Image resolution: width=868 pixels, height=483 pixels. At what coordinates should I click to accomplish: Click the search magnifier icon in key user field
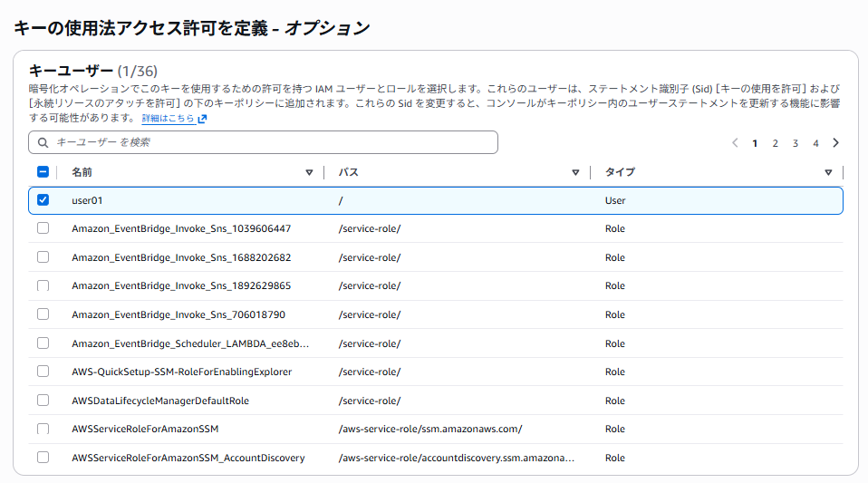[43, 142]
